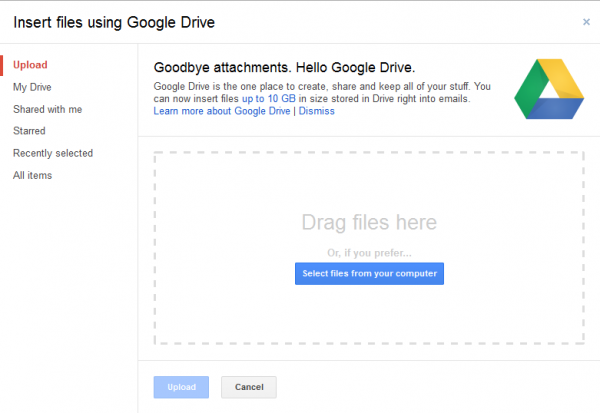Screen dimensions: 600x413
Task: Dismiss the Google Drive promo message
Action: 316,111
